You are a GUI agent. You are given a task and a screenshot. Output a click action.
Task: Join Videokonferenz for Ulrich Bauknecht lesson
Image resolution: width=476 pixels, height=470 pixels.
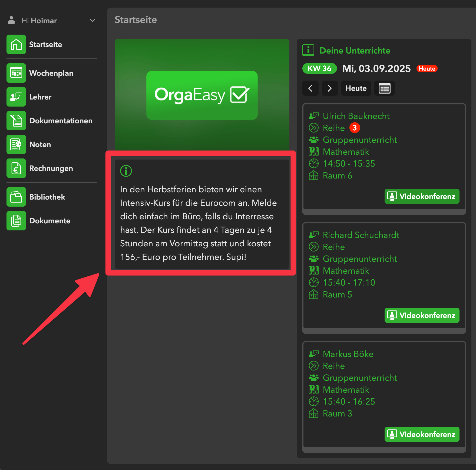[422, 196]
